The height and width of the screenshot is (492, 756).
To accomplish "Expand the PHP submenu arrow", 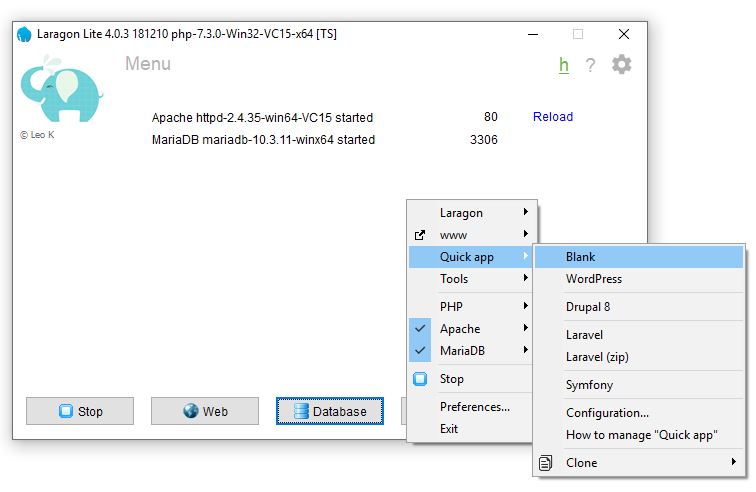I will pos(526,306).
